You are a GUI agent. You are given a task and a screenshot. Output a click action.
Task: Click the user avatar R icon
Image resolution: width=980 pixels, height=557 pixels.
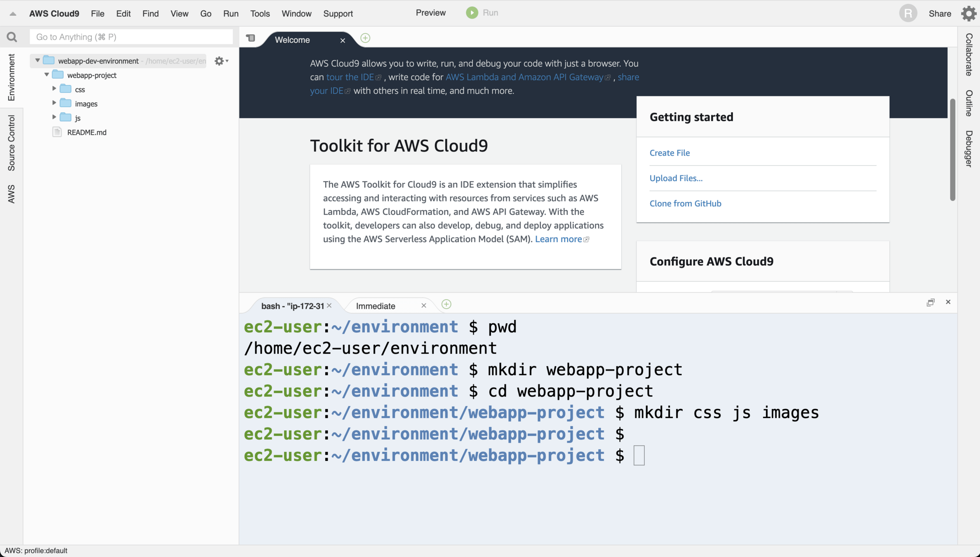(908, 13)
